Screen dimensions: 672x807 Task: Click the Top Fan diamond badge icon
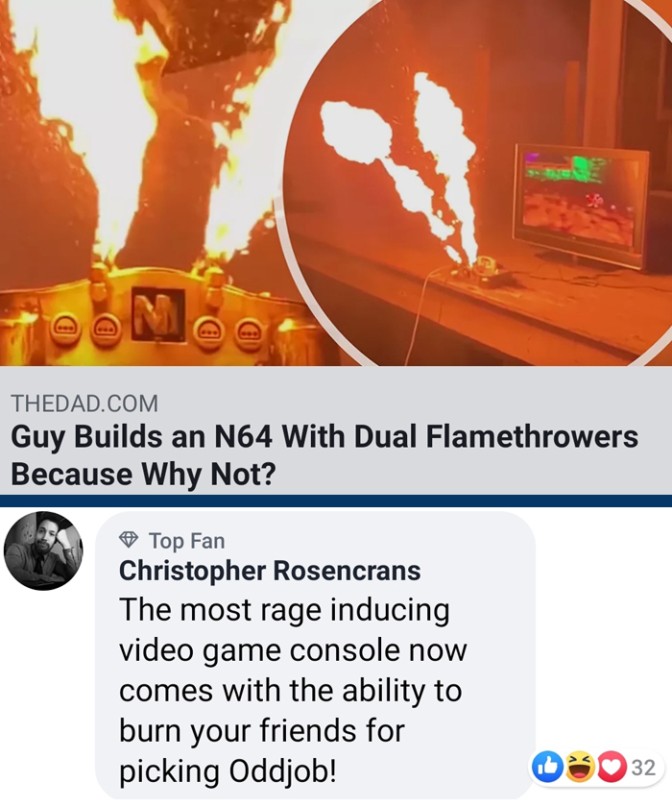(129, 540)
